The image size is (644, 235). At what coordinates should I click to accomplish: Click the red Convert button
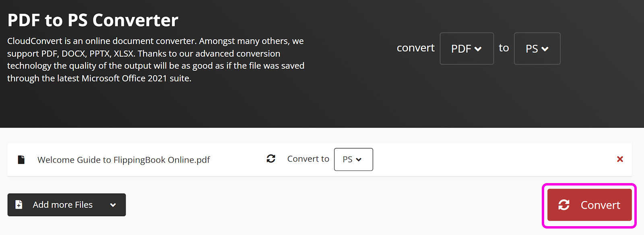pos(589,205)
